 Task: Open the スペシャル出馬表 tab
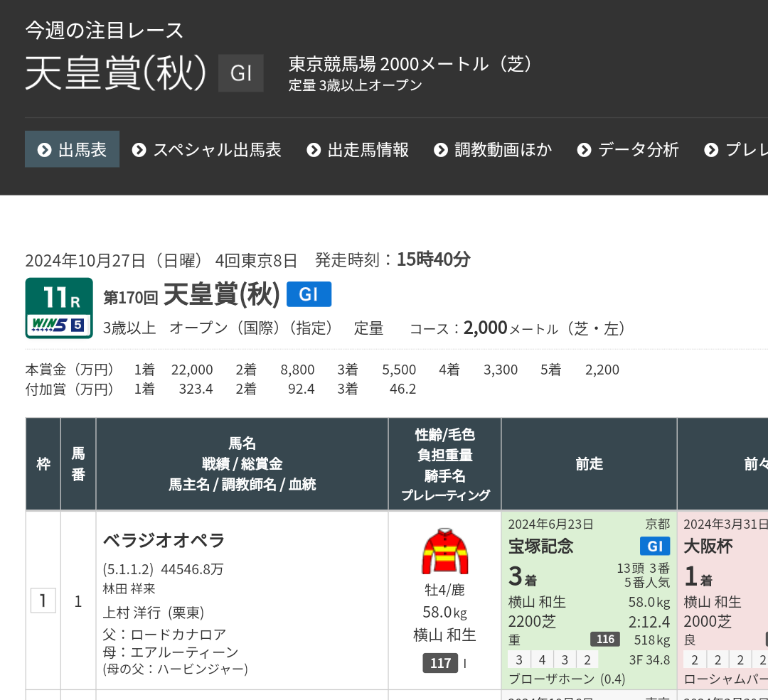click(x=207, y=150)
